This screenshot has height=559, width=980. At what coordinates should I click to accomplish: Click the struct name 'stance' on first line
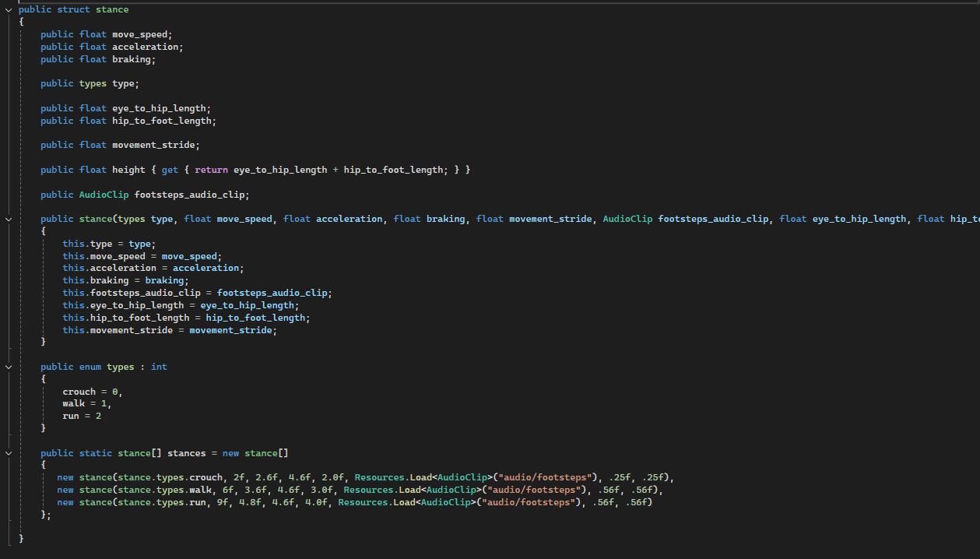[112, 9]
